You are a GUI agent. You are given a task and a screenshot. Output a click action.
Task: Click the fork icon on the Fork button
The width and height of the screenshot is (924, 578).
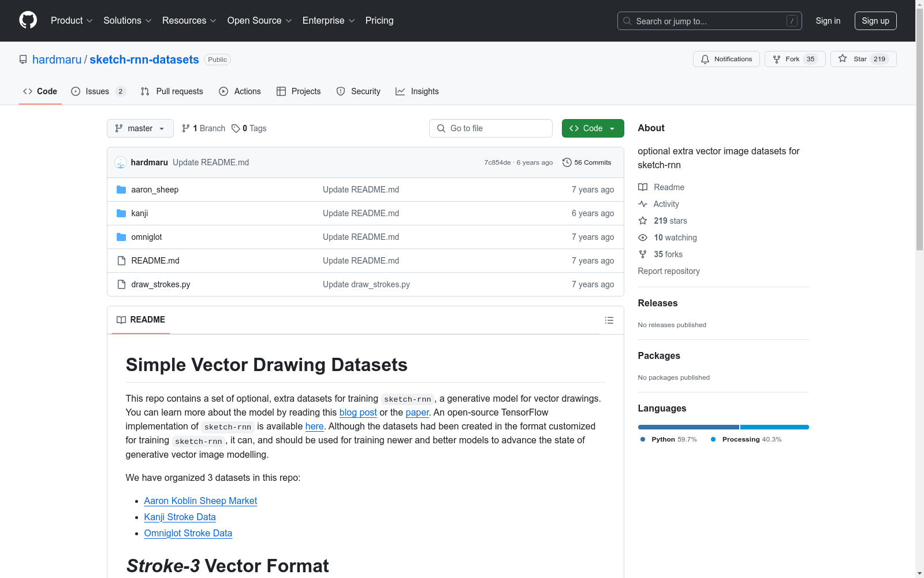point(777,59)
